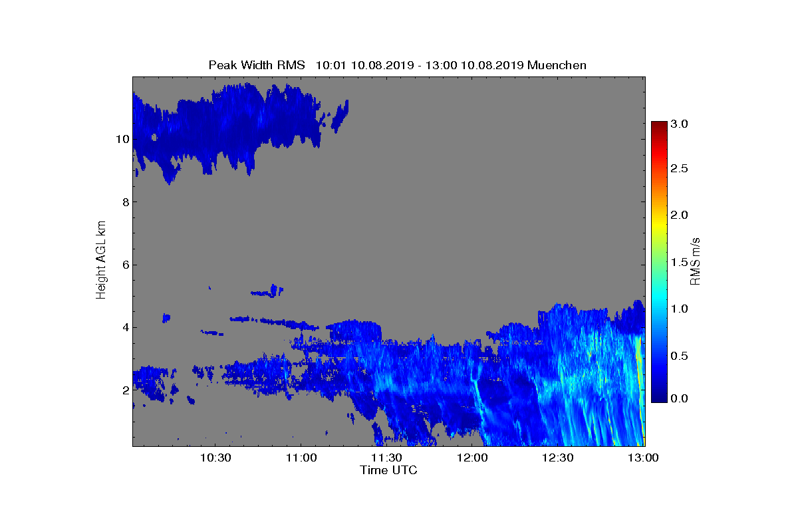Click the colorbar value 2.0
This screenshot has height=532, width=798.
(x=679, y=215)
